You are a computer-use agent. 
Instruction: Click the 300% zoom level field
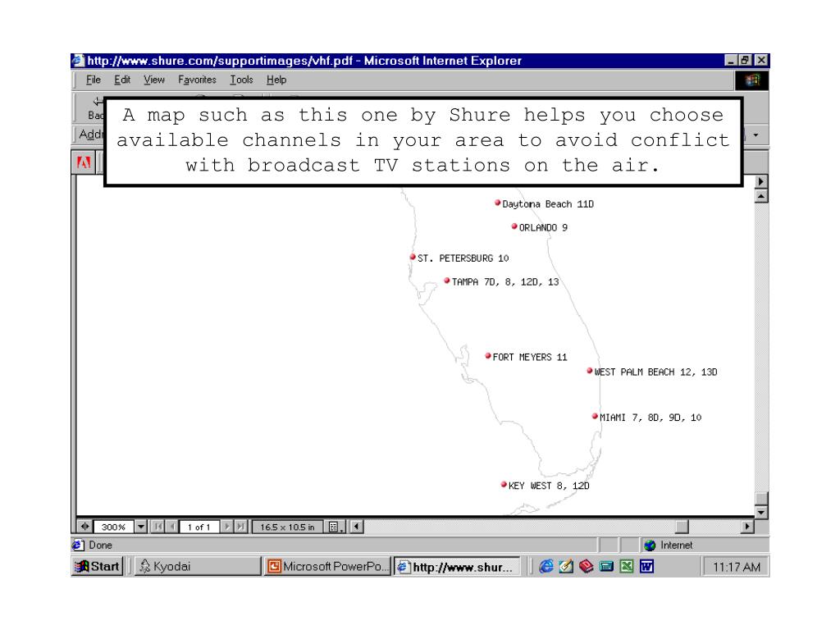[113, 527]
